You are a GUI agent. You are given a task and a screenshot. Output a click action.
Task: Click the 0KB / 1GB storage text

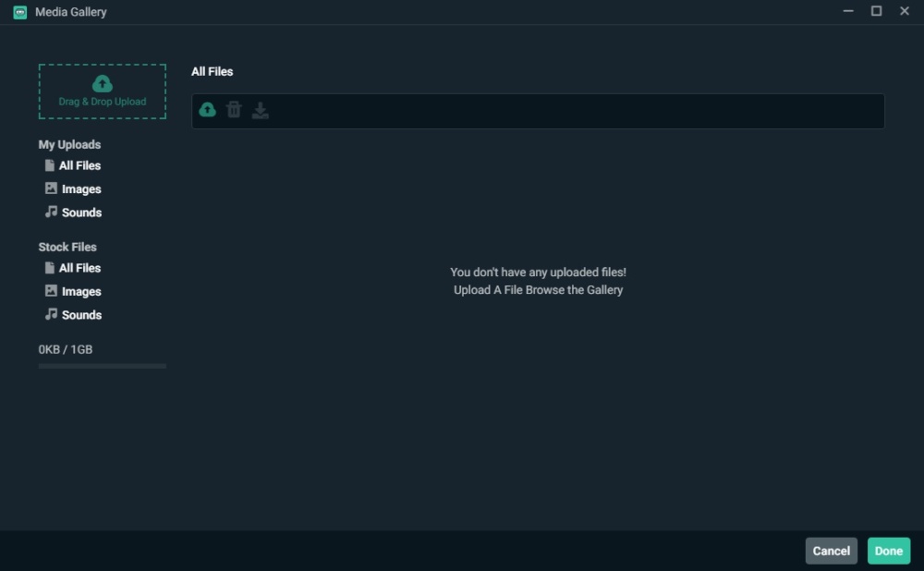coord(66,349)
